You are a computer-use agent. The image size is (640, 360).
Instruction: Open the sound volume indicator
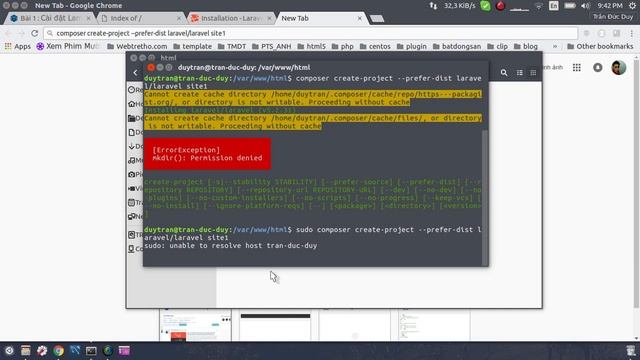(585, 6)
